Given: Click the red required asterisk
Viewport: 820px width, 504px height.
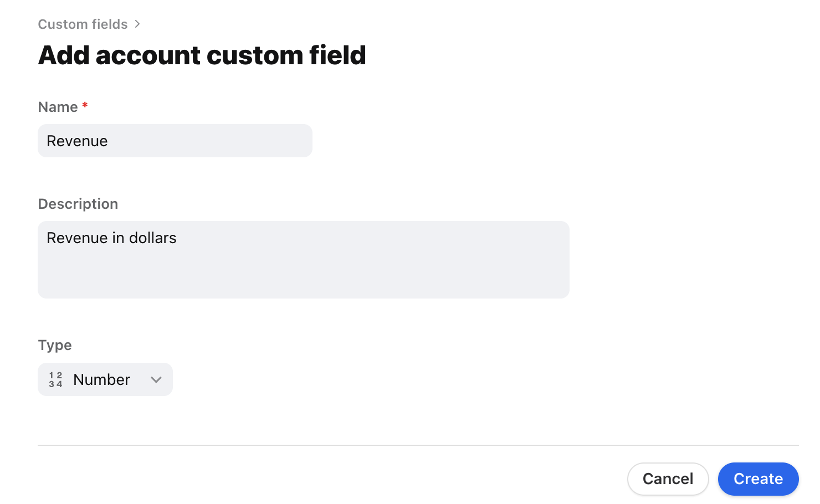Looking at the screenshot, I should pyautogui.click(x=85, y=105).
